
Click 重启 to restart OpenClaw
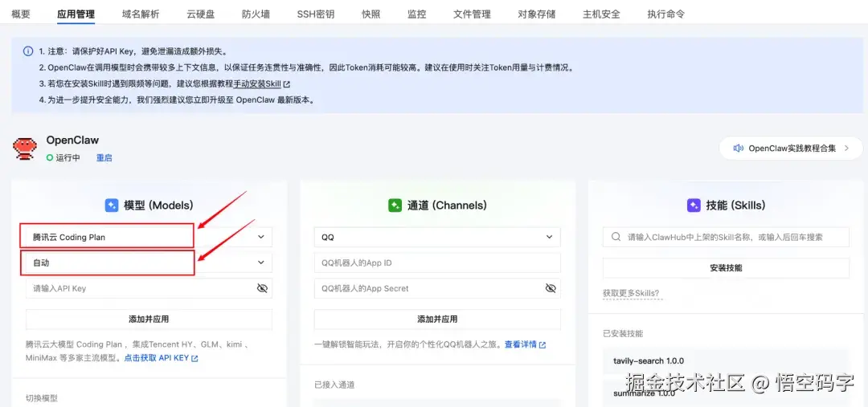(104, 157)
